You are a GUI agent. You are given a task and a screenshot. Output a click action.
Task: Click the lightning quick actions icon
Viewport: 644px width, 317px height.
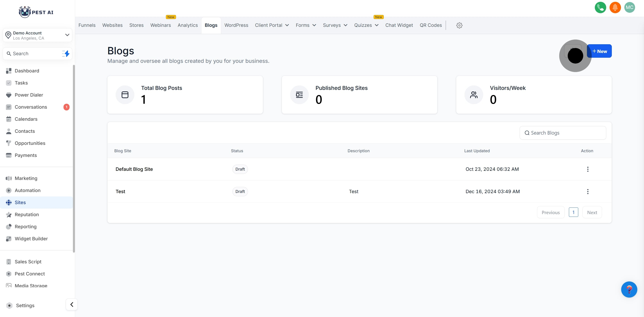point(66,53)
